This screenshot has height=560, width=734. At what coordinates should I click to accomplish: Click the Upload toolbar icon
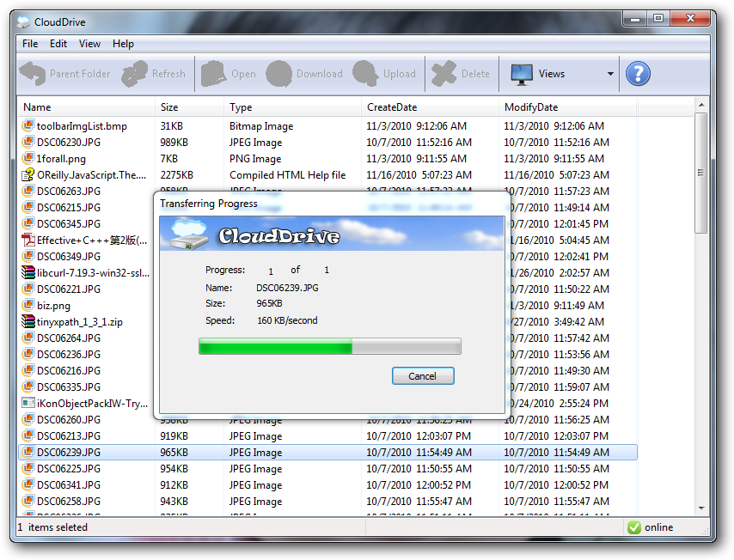coord(365,74)
